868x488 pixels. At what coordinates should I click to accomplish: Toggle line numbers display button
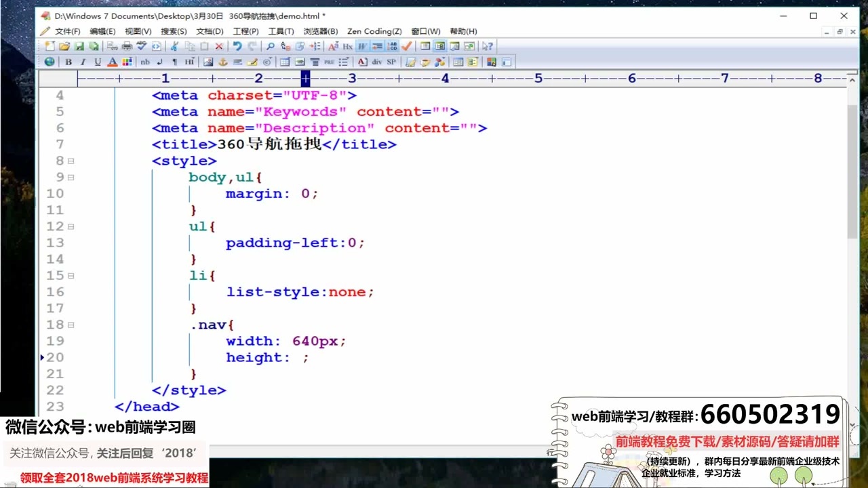393,46
